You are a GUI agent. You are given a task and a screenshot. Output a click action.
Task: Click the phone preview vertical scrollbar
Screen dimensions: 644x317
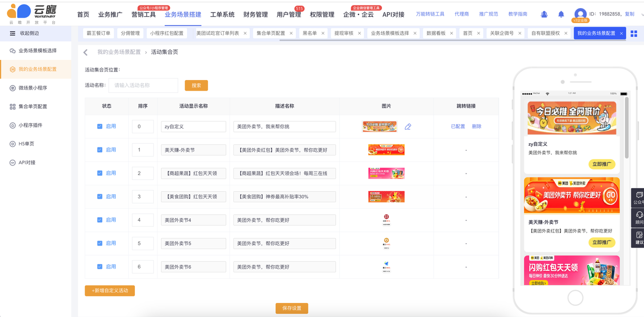click(x=626, y=128)
